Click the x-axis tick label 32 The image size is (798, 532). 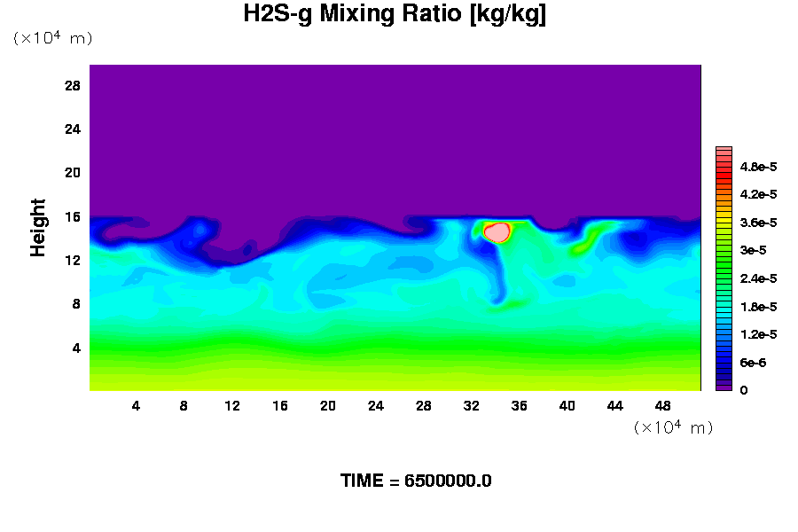pyautogui.click(x=471, y=406)
